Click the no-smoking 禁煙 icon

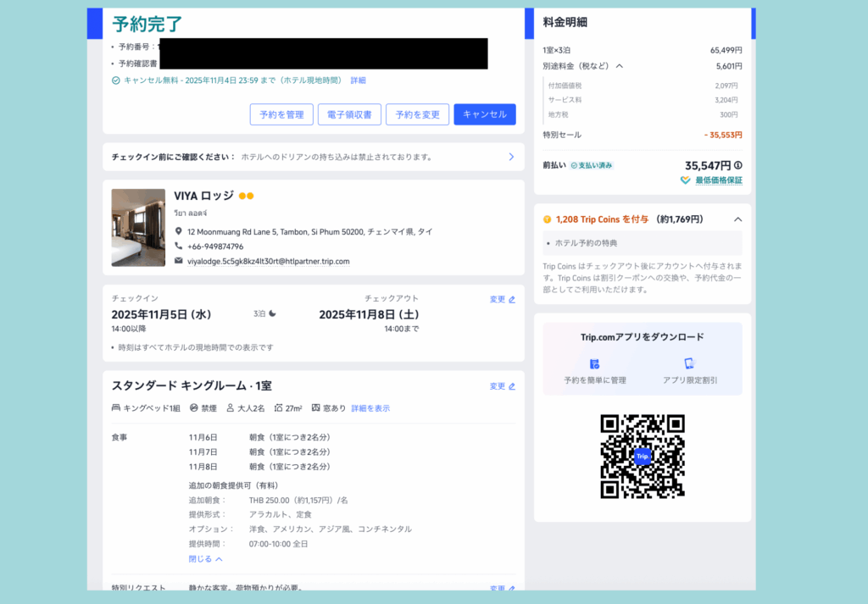click(x=194, y=408)
